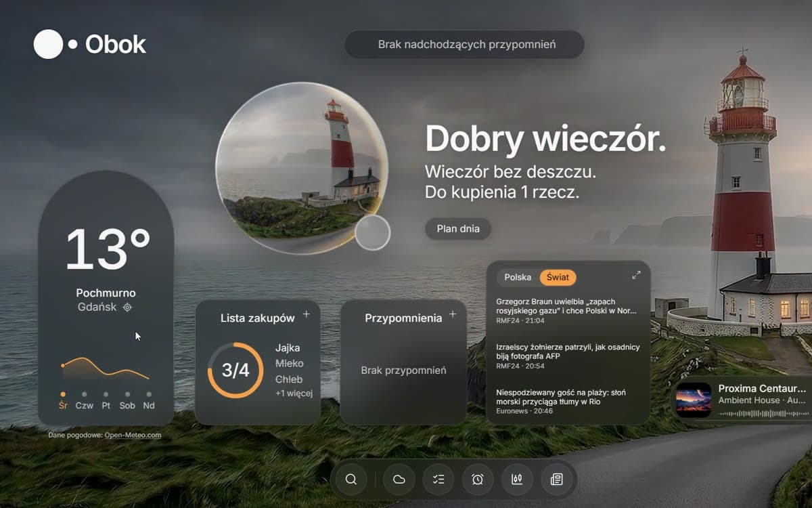
Task: Click the Pochmurno weather condition
Action: (106, 293)
